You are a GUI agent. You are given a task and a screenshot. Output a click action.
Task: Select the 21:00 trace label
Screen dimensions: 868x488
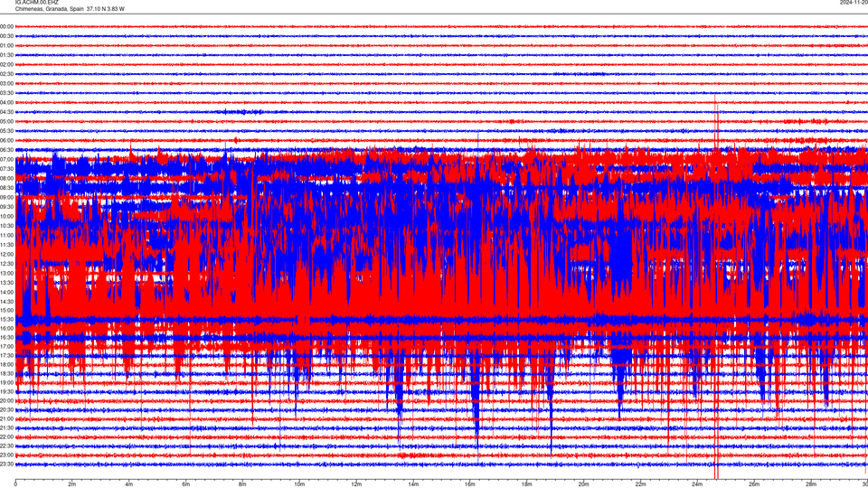(x=6, y=418)
